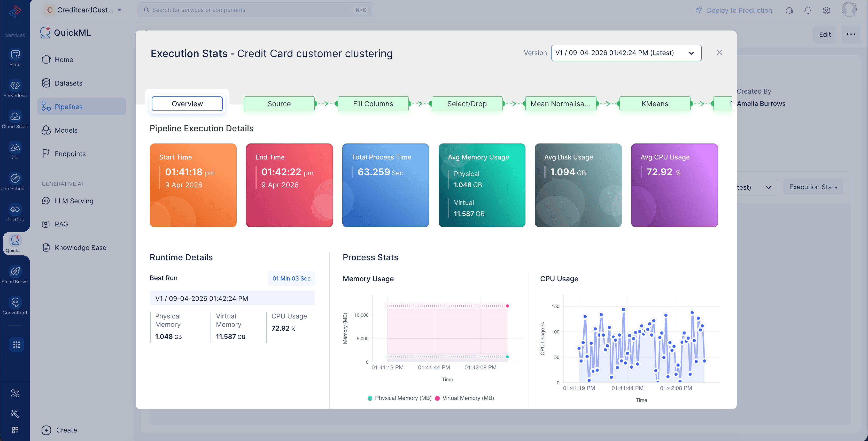Screen dimensions: 868x441
Task: Open the ConvoKraft service icon
Action: tap(15, 306)
